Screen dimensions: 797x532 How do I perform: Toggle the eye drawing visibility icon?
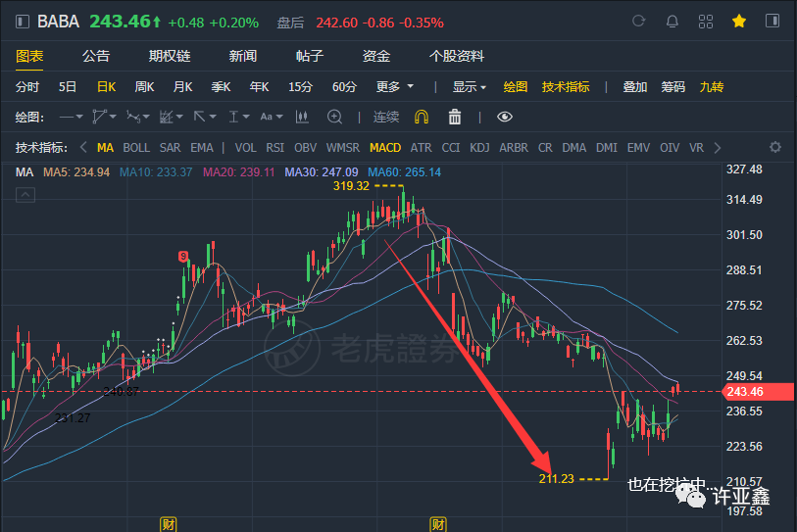coord(504,117)
